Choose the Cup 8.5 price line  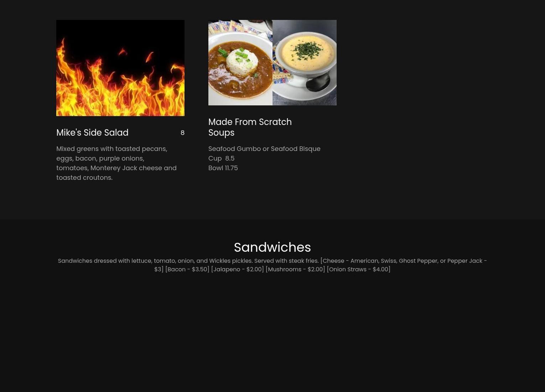pyautogui.click(x=221, y=158)
